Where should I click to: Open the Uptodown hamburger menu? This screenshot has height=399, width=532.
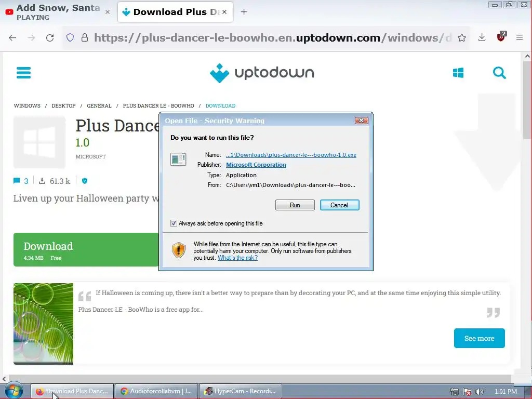pyautogui.click(x=23, y=73)
